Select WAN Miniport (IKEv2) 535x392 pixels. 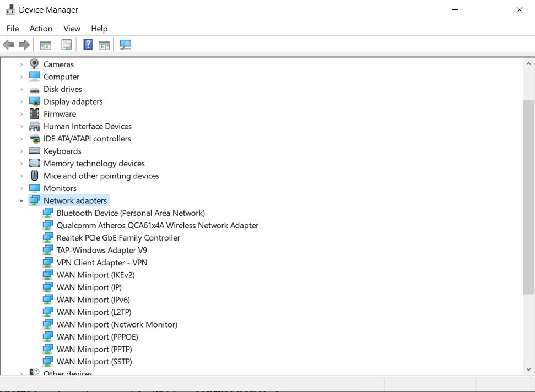[95, 275]
